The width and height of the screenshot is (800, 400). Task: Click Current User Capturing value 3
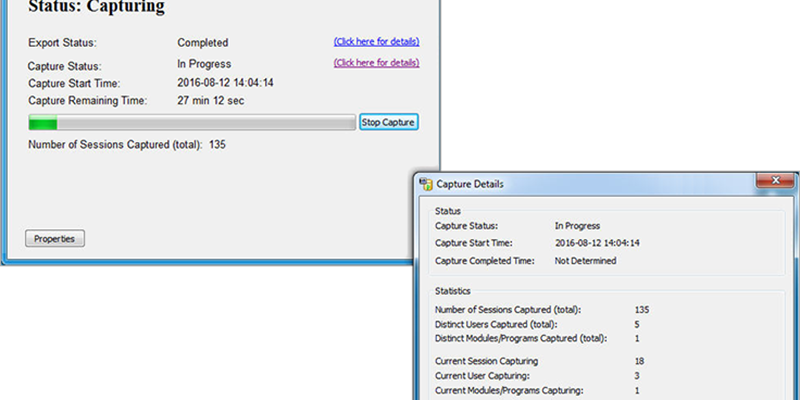[637, 375]
